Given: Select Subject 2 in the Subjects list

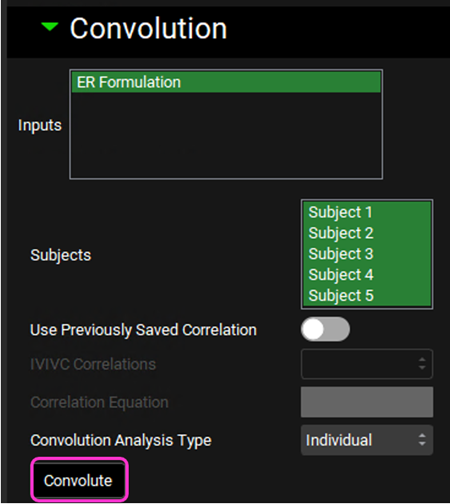Looking at the screenshot, I should [367, 233].
